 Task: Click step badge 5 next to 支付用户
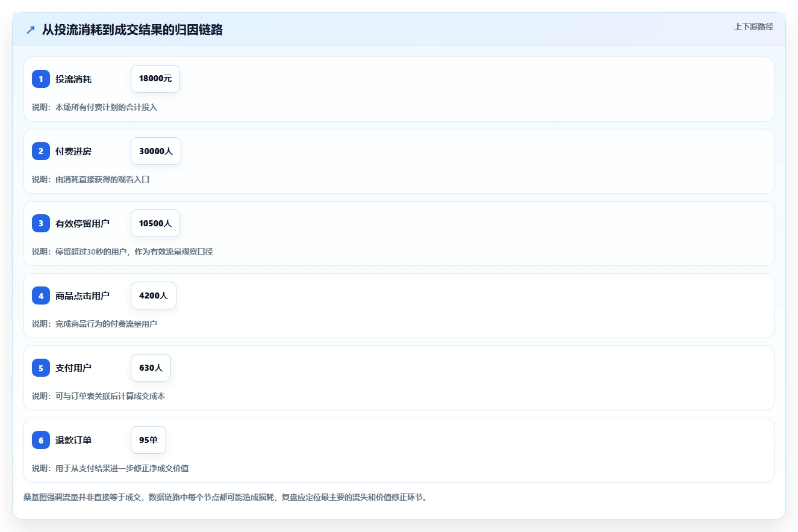[41, 368]
